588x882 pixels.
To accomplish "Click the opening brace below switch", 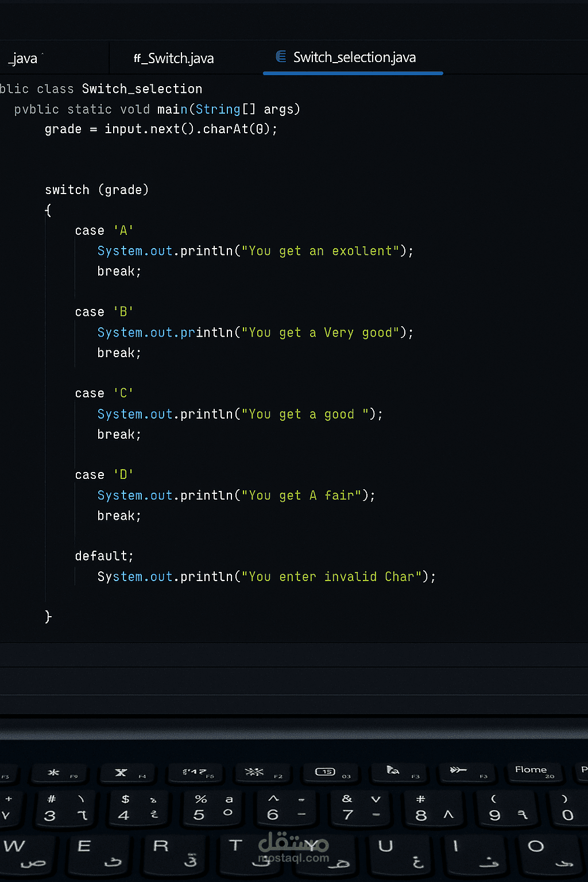I will point(48,210).
